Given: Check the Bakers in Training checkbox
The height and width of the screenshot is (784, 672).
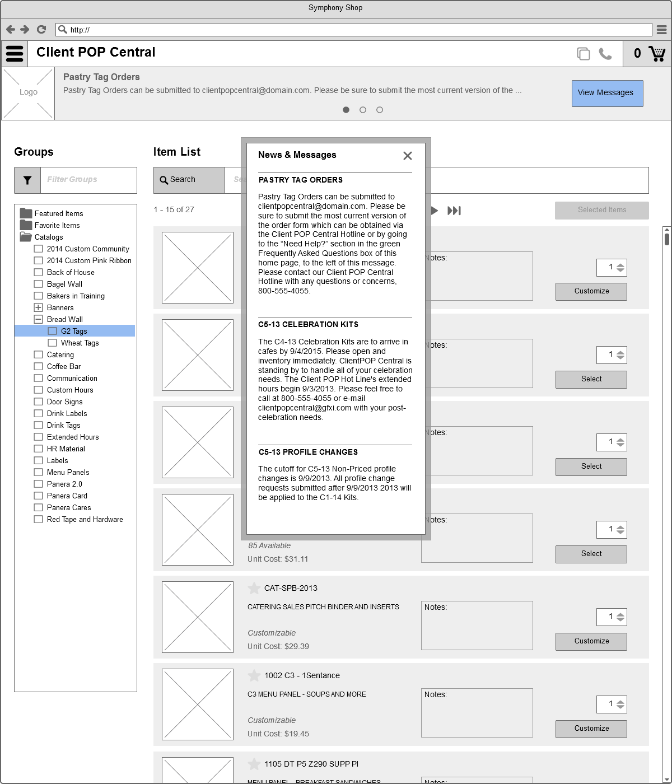Looking at the screenshot, I should tap(38, 296).
